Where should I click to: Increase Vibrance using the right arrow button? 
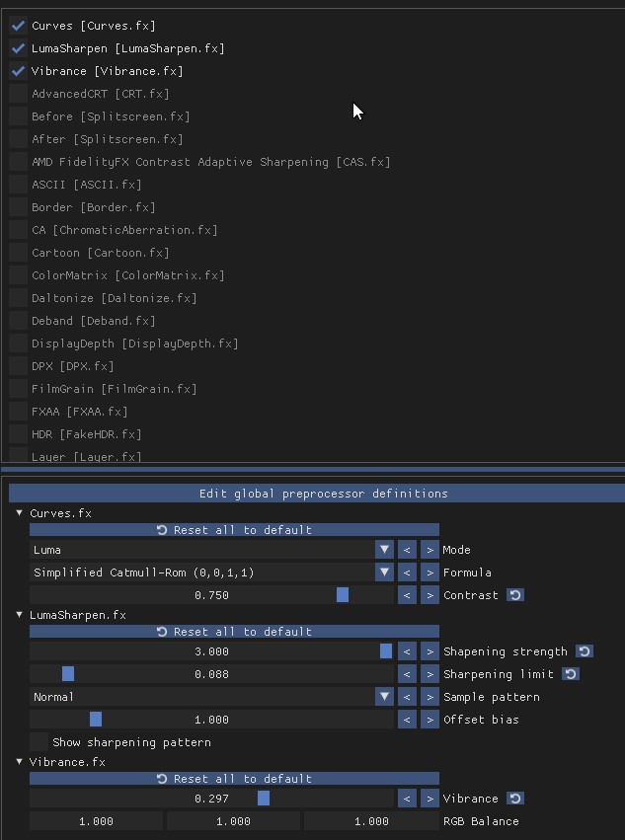pos(430,799)
